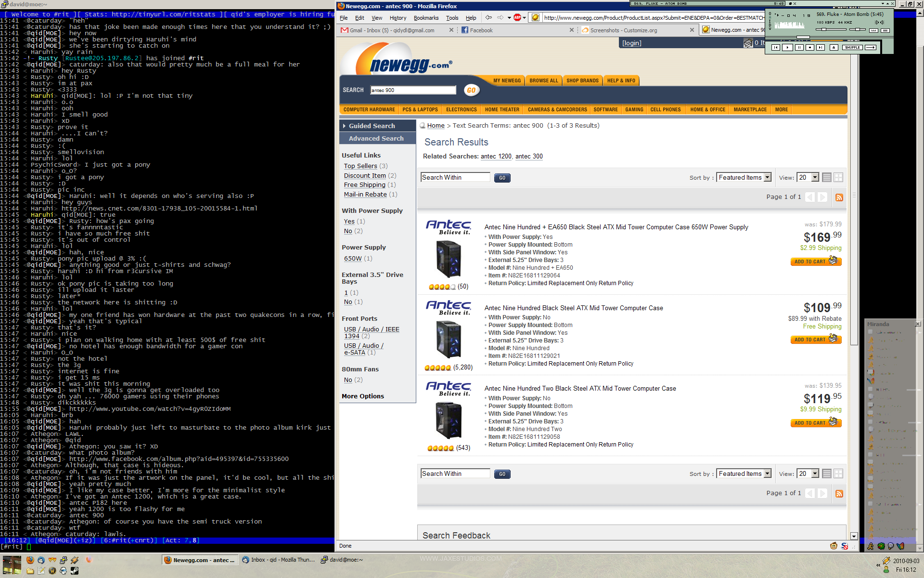This screenshot has width=924, height=578.
Task: Click the top Search Within field
Action: click(455, 177)
